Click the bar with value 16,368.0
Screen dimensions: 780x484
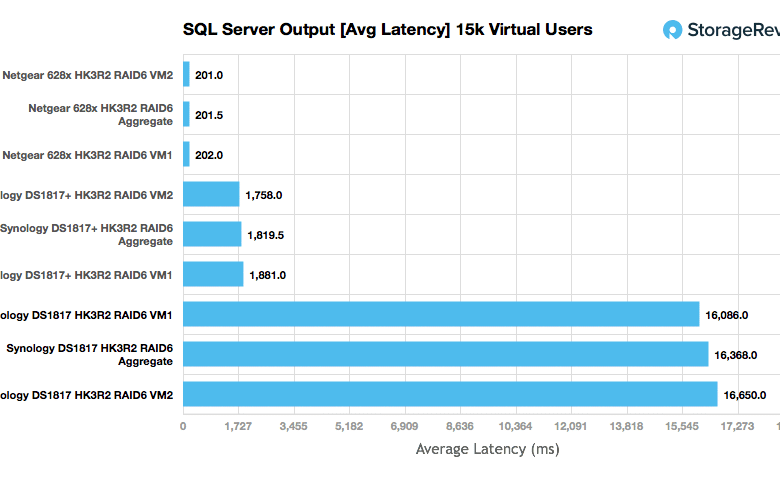click(x=446, y=354)
